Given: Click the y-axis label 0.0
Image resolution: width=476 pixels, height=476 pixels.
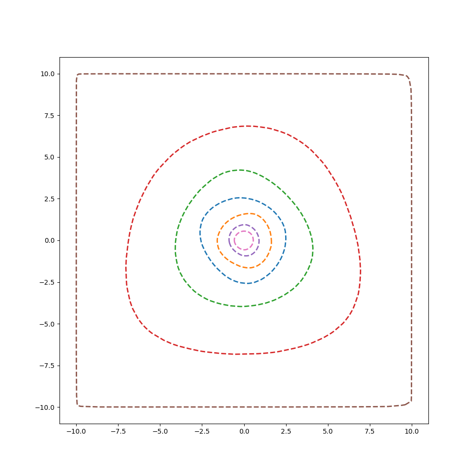Looking at the screenshot, I should pos(50,240).
